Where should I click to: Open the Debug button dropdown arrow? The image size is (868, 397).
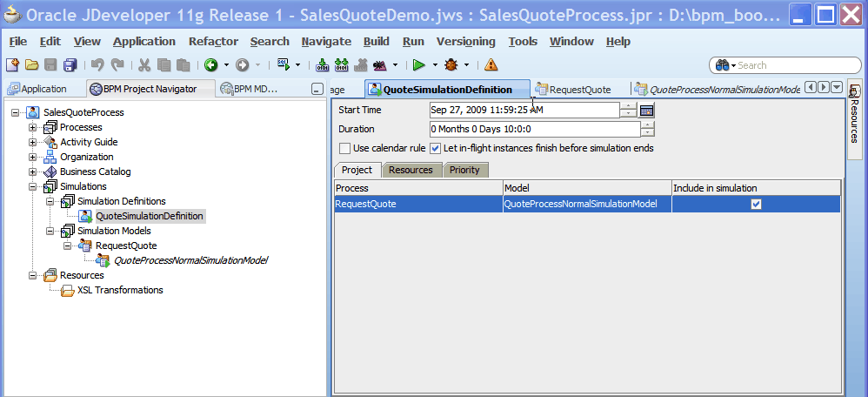click(467, 65)
